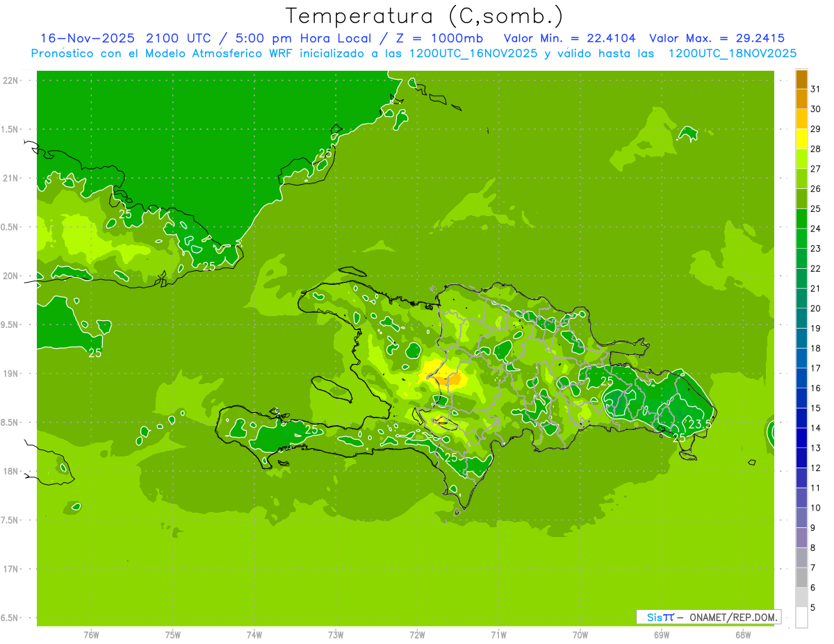The height and width of the screenshot is (644, 834).
Task: Click "1200UTC_18NOV2025" valid-until time text
Action: pos(733,53)
